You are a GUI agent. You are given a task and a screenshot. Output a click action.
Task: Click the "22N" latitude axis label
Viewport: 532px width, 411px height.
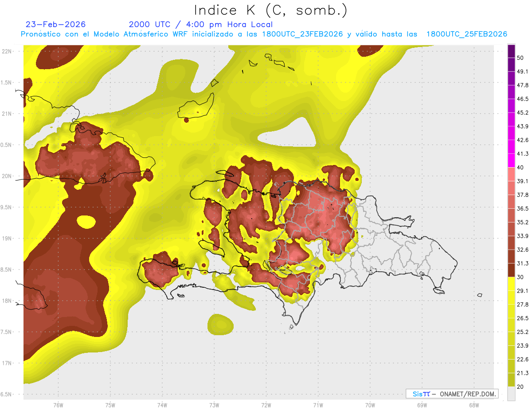tap(7, 51)
